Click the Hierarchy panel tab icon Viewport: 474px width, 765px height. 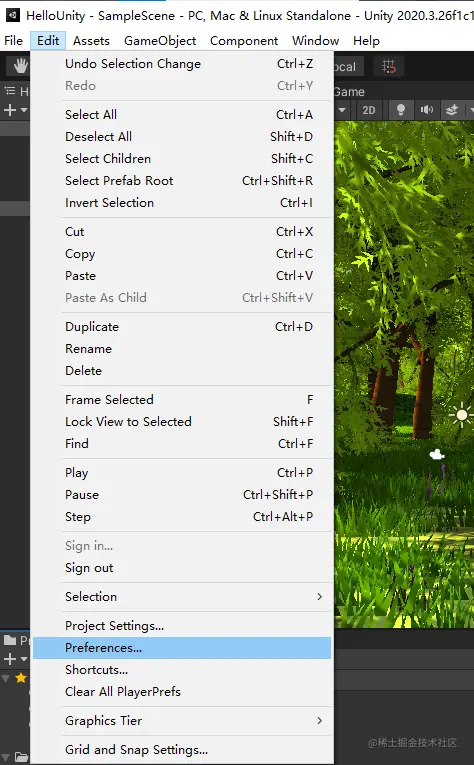point(10,91)
